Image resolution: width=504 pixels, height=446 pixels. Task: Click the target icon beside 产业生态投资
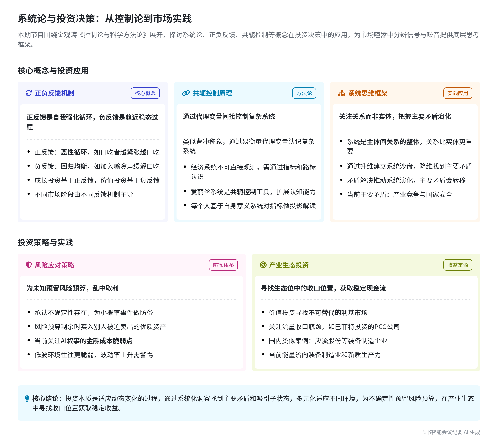pos(263,265)
